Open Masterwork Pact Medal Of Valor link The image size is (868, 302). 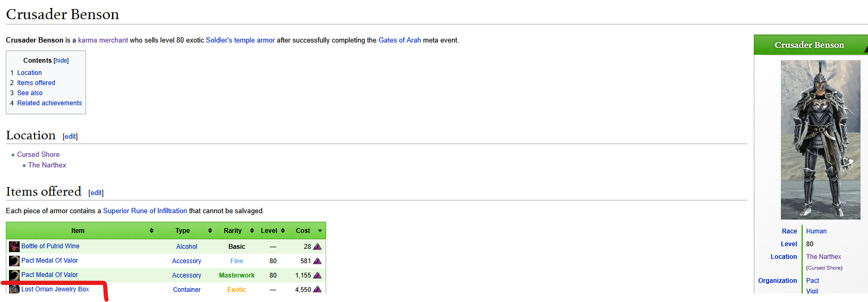(49, 275)
